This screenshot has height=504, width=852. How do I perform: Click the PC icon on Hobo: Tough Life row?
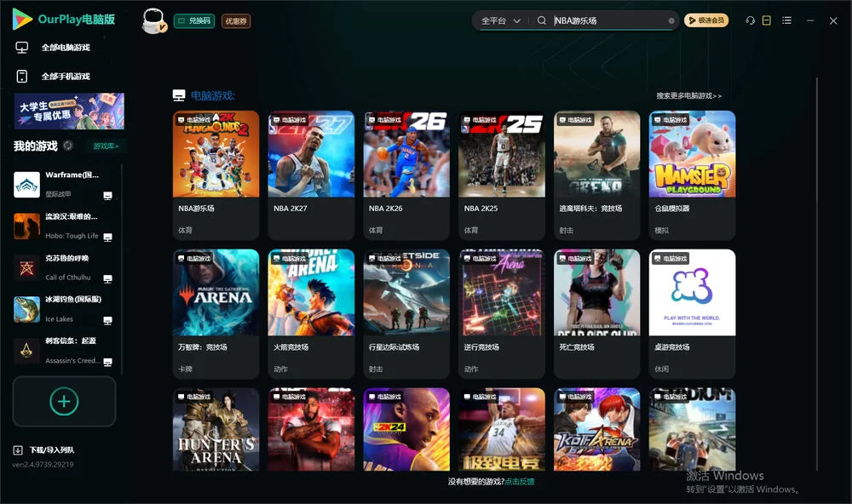pyautogui.click(x=107, y=238)
